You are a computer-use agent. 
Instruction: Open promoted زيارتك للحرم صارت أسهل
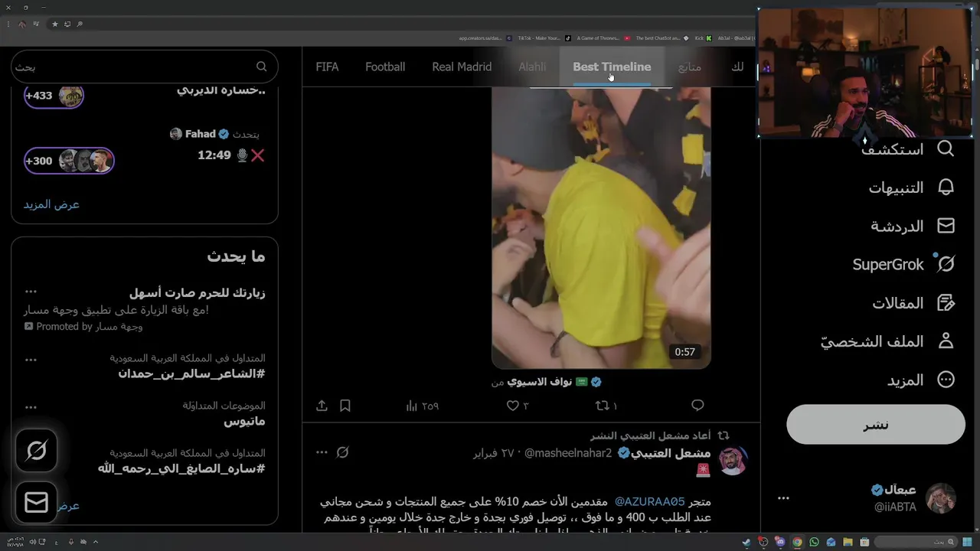[197, 292]
